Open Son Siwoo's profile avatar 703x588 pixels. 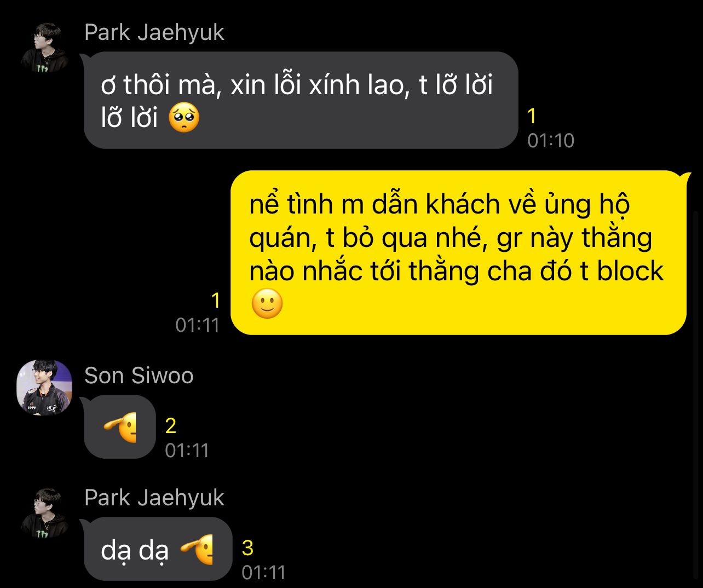[x=44, y=387]
